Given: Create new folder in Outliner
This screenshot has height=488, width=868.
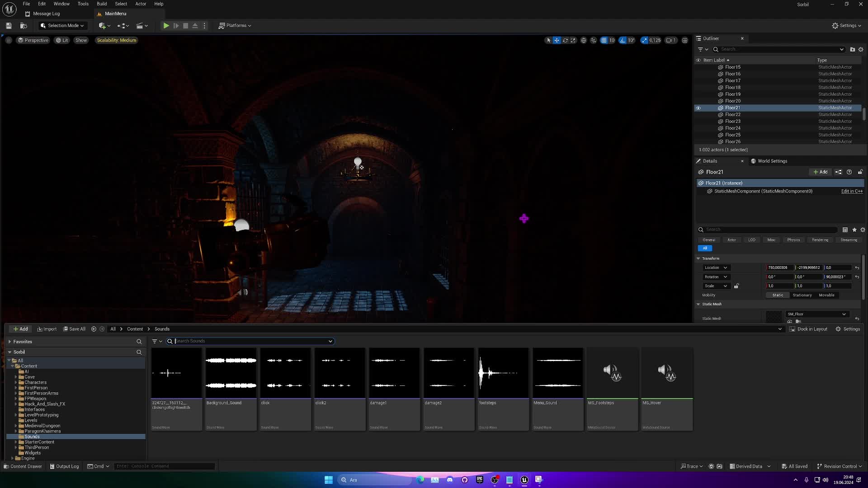Looking at the screenshot, I should [852, 49].
